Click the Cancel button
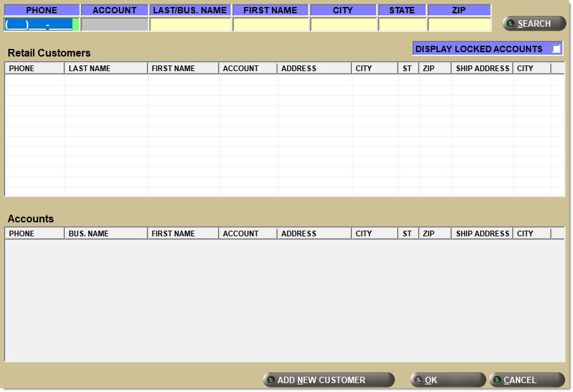Screen dimensions: 573x392 pyautogui.click(x=527, y=380)
